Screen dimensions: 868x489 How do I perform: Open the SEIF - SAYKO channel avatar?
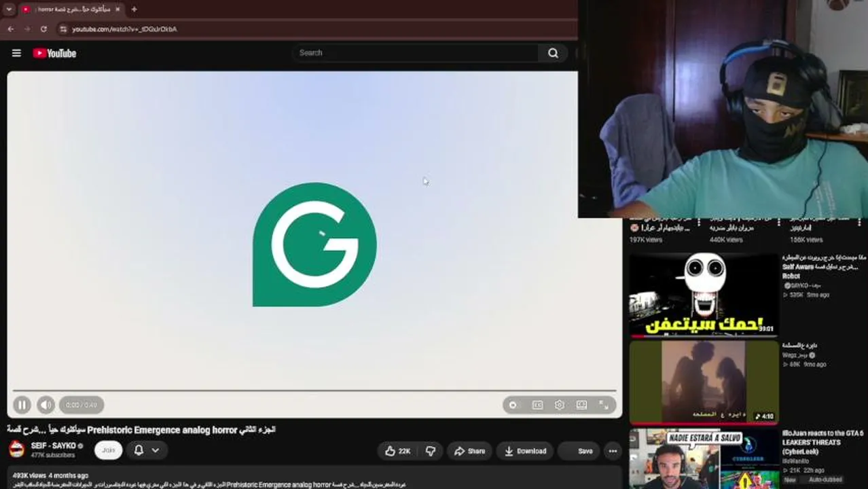coord(17,450)
